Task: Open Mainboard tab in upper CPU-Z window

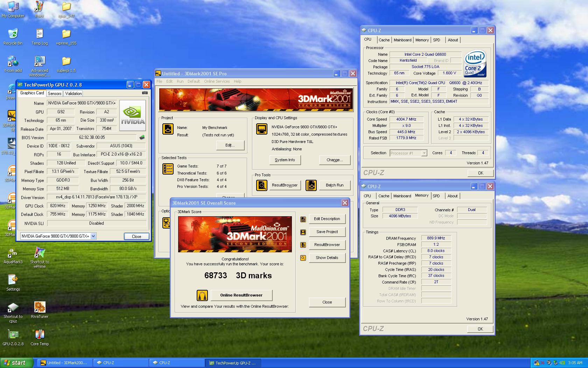Action: 402,40
